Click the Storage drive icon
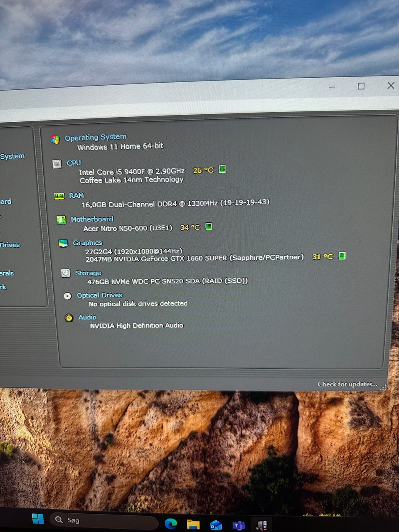The width and height of the screenshot is (399, 532). (66, 273)
